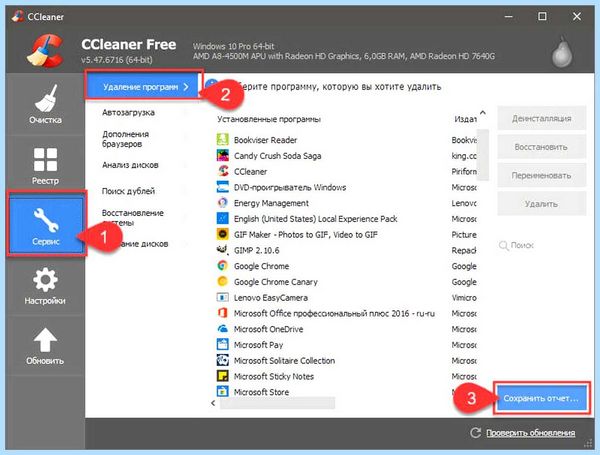600x455 pixels.
Task: Click the Microsoft Solitaire Collection icon
Action: [222, 360]
